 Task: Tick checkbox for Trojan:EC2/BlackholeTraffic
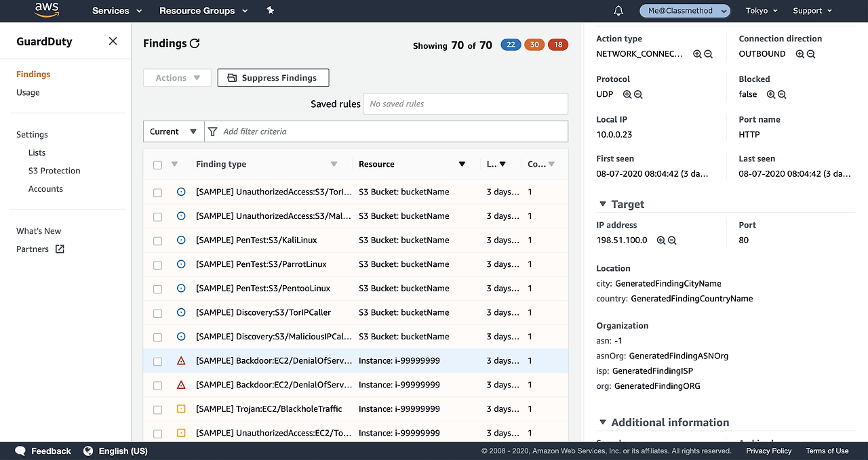[158, 409]
